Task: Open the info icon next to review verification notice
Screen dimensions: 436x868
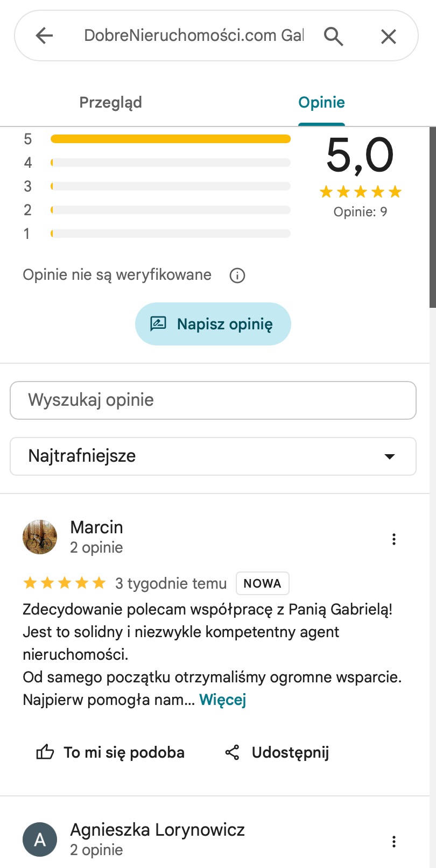Action: (x=237, y=275)
